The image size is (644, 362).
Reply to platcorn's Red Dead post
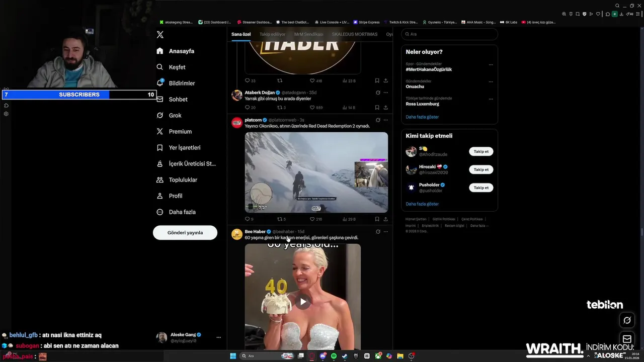pos(249,219)
